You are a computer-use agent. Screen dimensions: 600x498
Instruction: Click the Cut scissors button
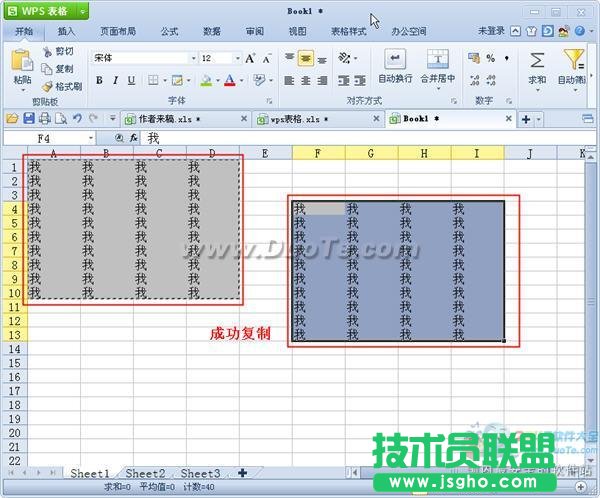[x=58, y=51]
